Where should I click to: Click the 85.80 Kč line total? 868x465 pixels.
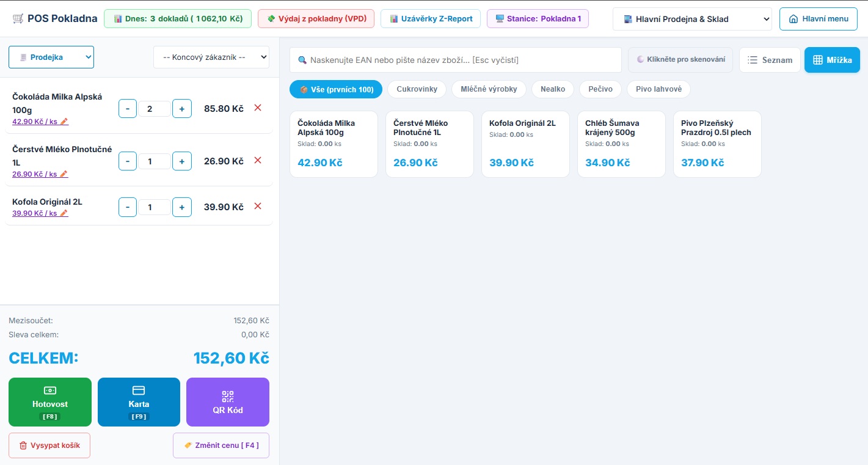point(224,109)
